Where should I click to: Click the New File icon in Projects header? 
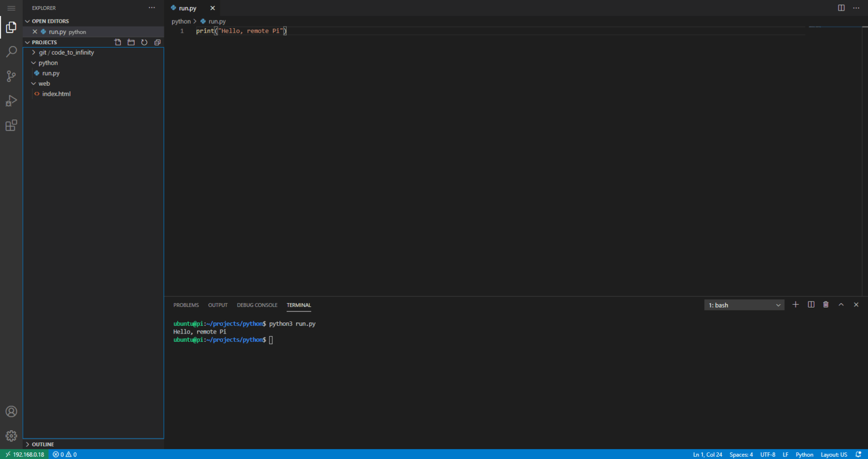(x=117, y=42)
